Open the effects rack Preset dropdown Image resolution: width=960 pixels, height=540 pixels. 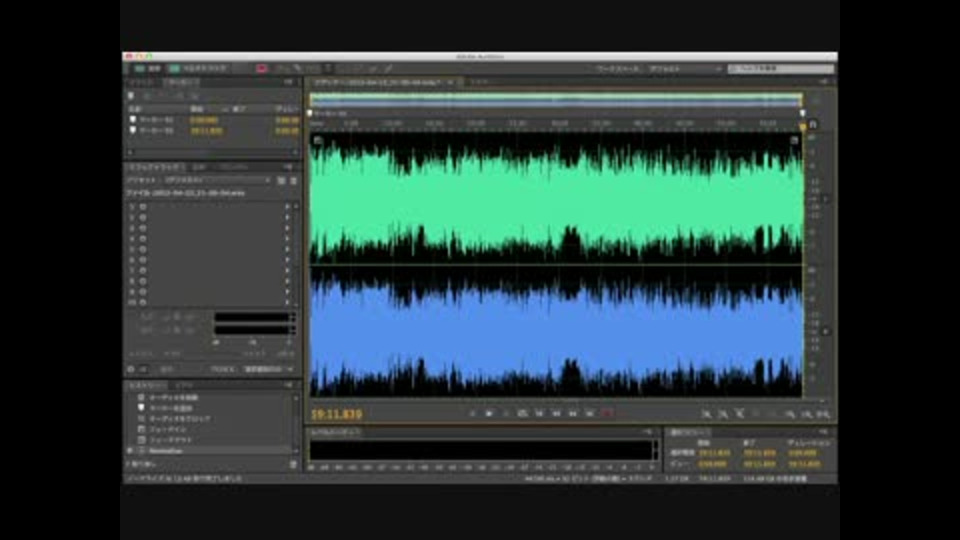coord(217,181)
